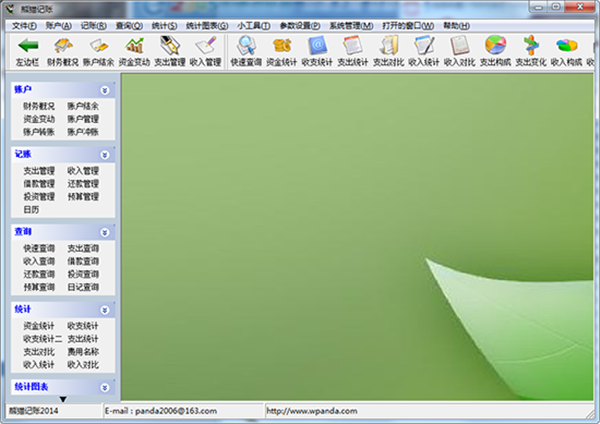Collapse the 查询 sidebar section

105,232
